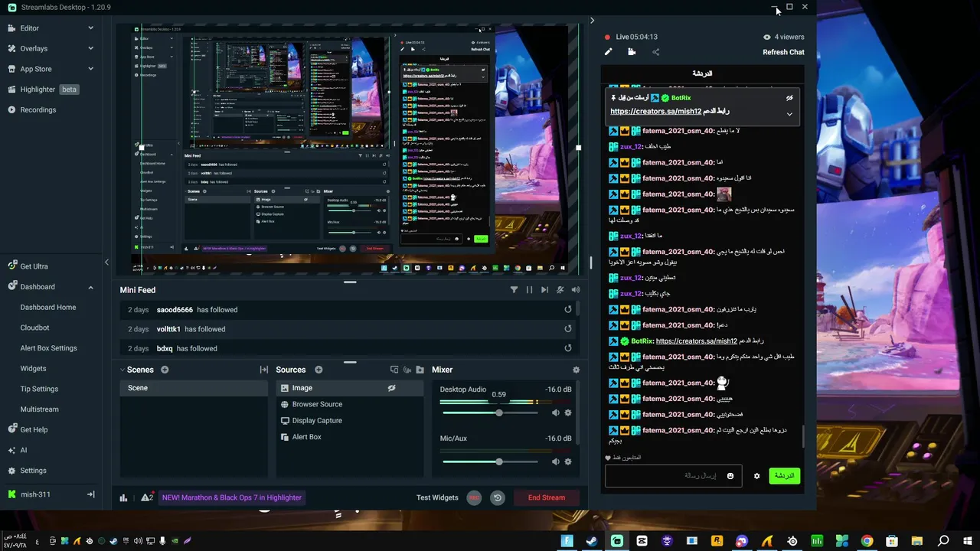The height and width of the screenshot is (551, 980).
Task: Mute Desktop Audio speaker icon
Action: [556, 413]
